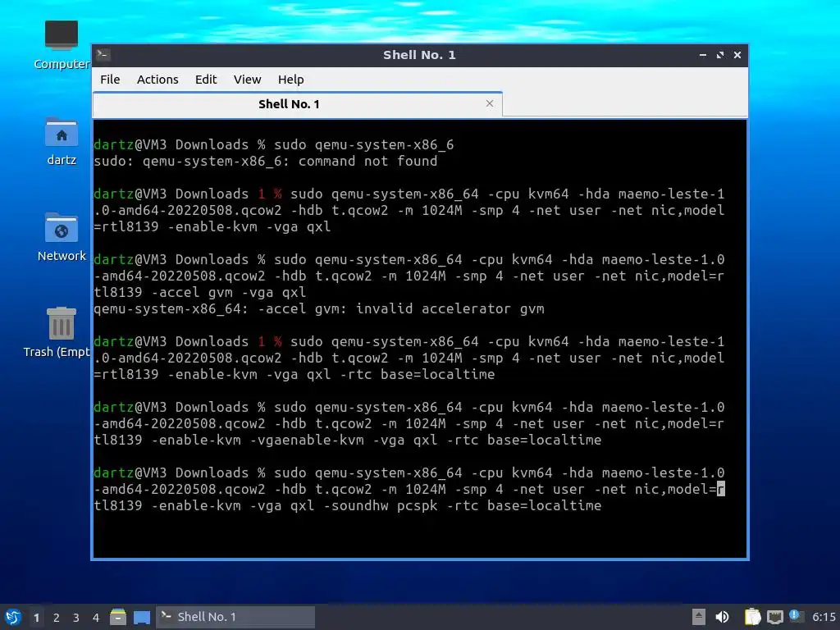The image size is (840, 630).
Task: Open the dartz home folder icon
Action: tap(61, 141)
